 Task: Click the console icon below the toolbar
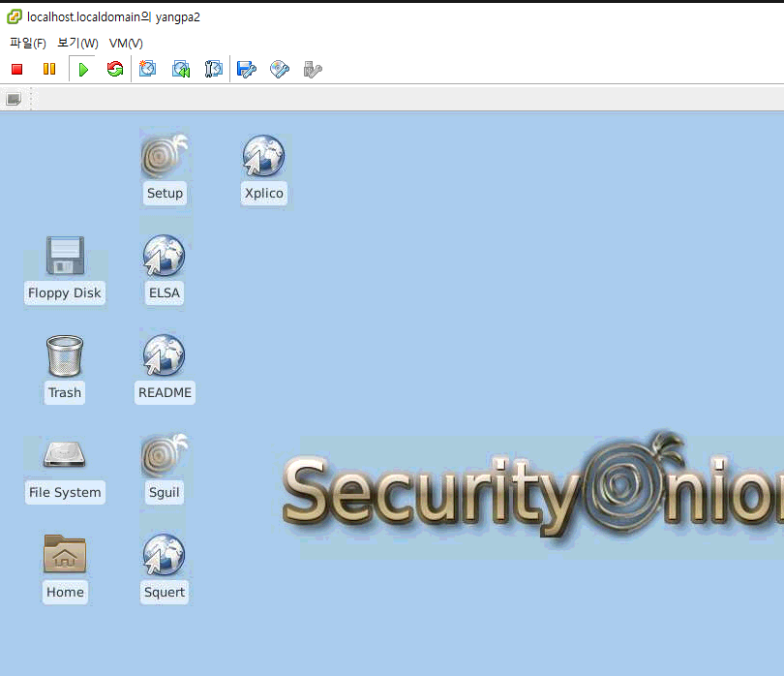(14, 99)
